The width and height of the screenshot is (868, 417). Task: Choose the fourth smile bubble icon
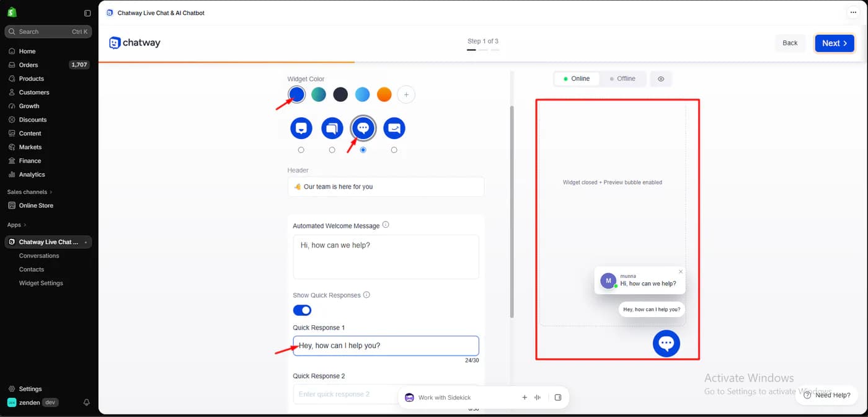pyautogui.click(x=394, y=128)
